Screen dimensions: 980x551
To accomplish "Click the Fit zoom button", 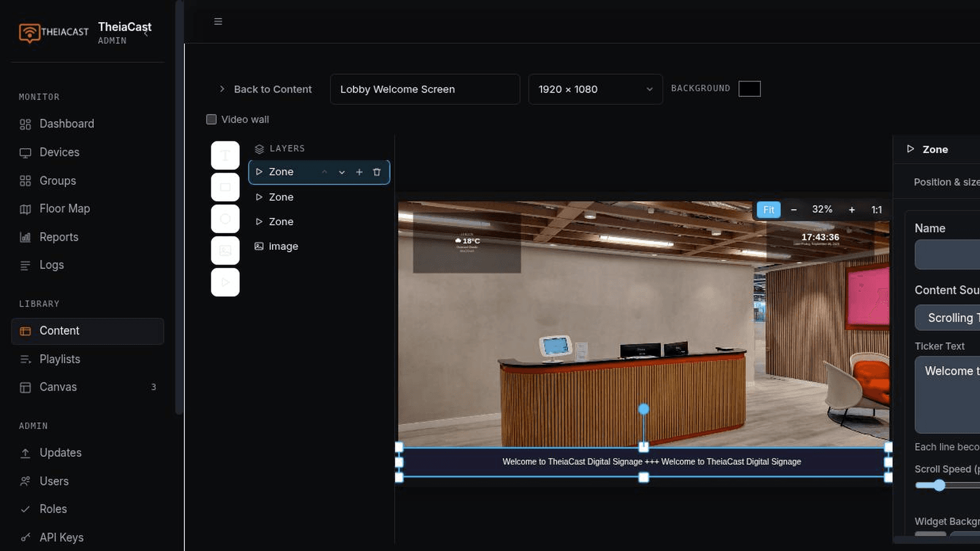I will click(x=769, y=210).
